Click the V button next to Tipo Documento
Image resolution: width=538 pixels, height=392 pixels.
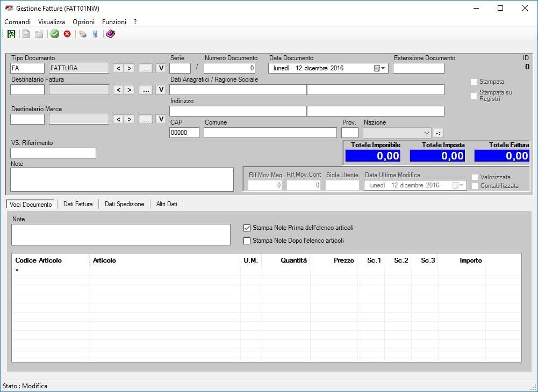160,68
